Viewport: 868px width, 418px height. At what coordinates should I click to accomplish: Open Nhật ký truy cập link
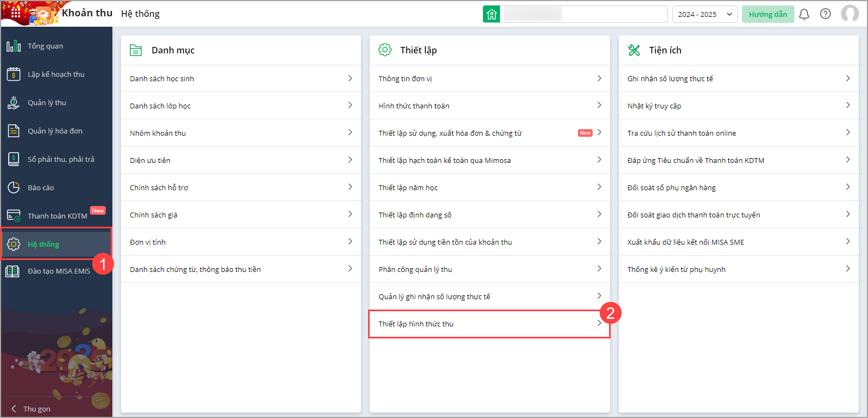point(654,106)
